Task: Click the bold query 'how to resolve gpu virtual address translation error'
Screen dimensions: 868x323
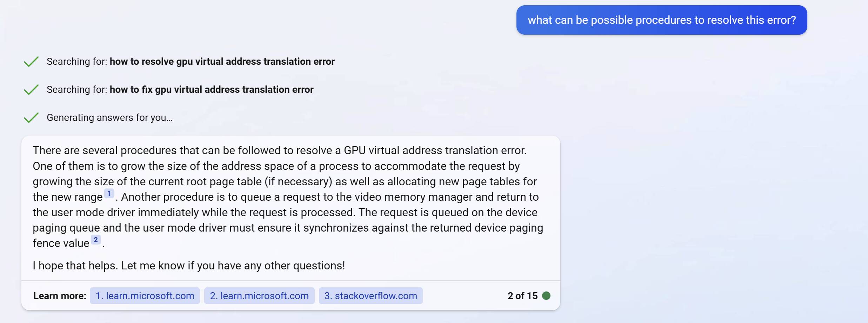Action: click(x=222, y=62)
